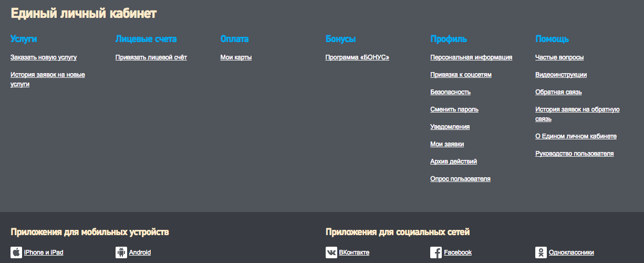The image size is (644, 263).
Task: Open Программа «БОНУС» link
Action: coord(358,57)
